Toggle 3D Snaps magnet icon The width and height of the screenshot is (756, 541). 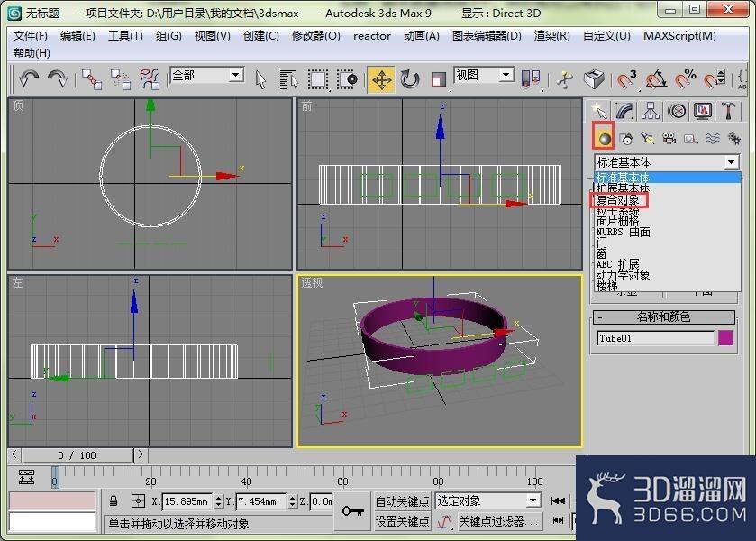627,78
